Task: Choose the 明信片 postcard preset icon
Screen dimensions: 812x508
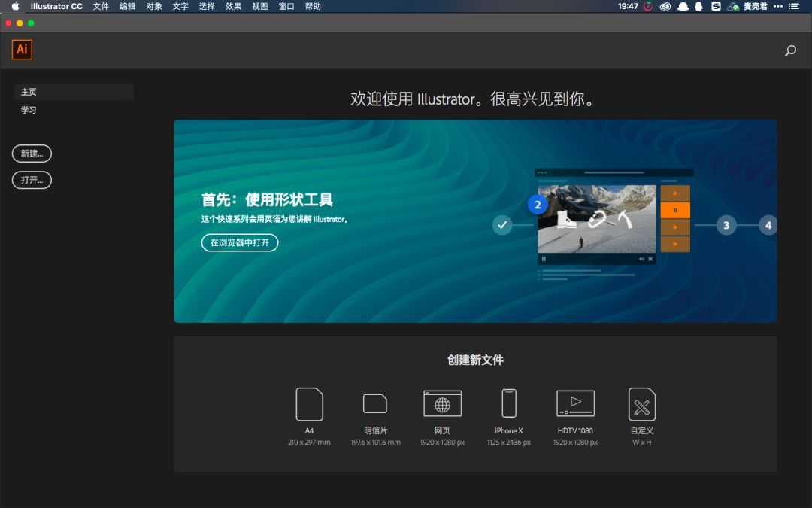Action: (x=375, y=403)
